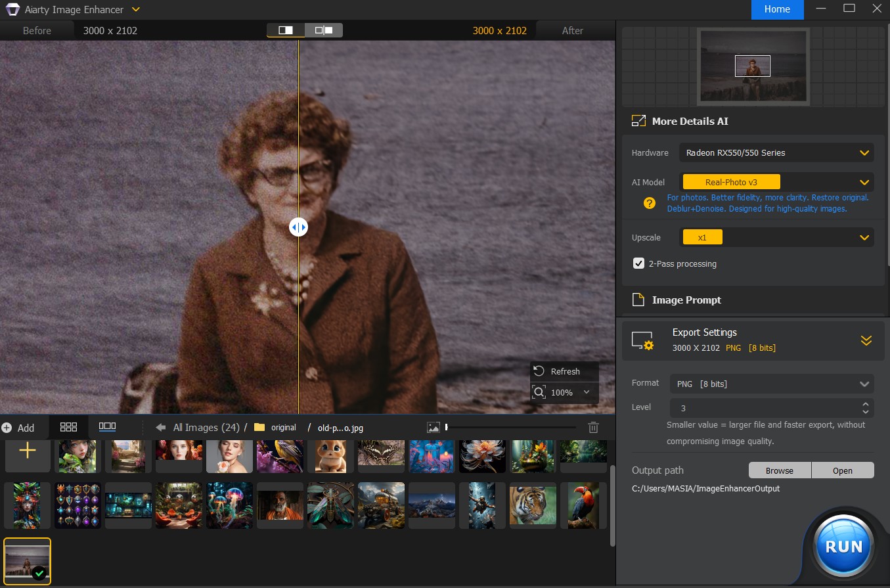Select the girl with frog thumbnail
This screenshot has width=890, height=588.
click(x=78, y=457)
